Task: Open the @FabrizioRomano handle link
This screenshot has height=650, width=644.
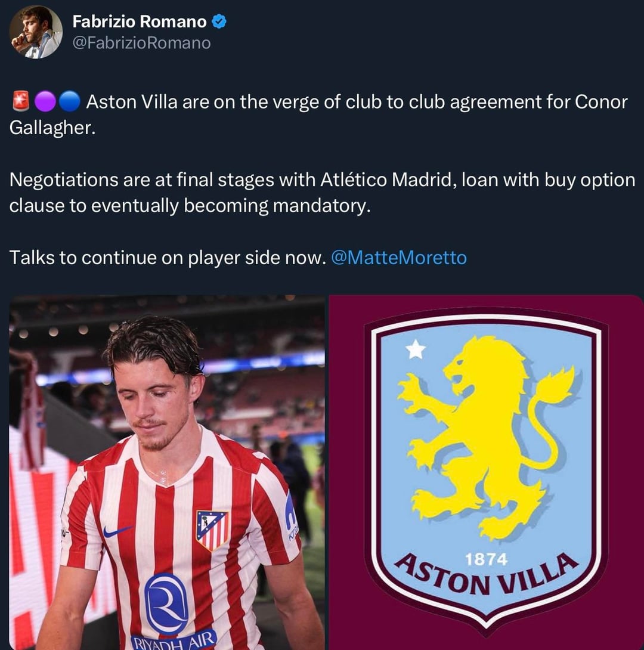Action: 141,43
